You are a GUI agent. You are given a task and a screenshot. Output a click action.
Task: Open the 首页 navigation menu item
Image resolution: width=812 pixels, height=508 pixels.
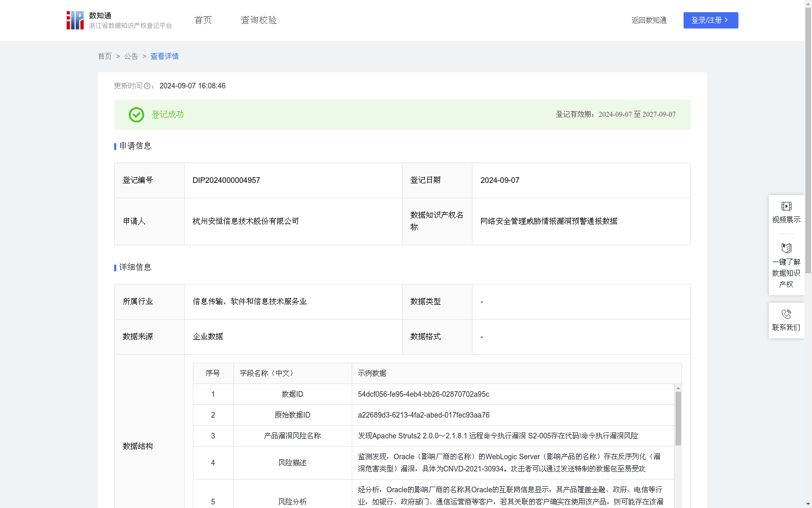point(203,20)
